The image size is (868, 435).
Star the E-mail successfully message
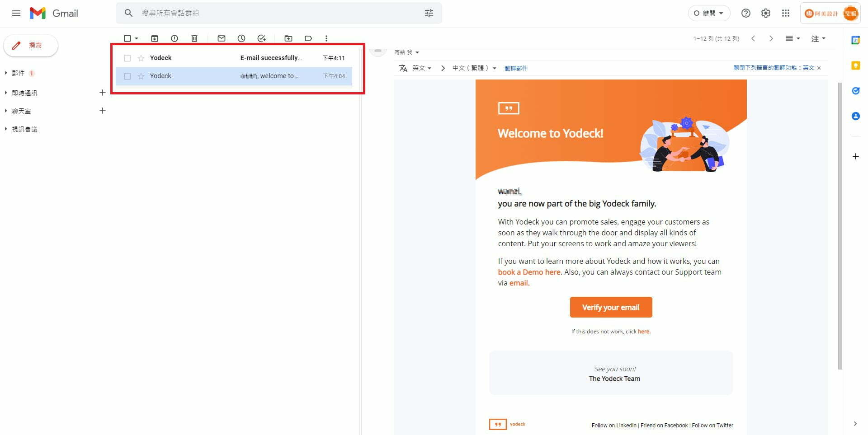tap(141, 58)
